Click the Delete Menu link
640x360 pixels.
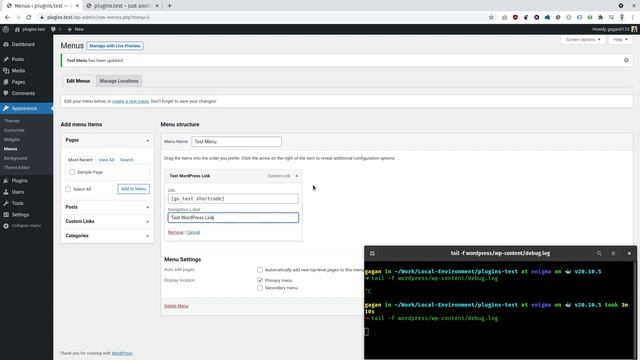[176, 306]
